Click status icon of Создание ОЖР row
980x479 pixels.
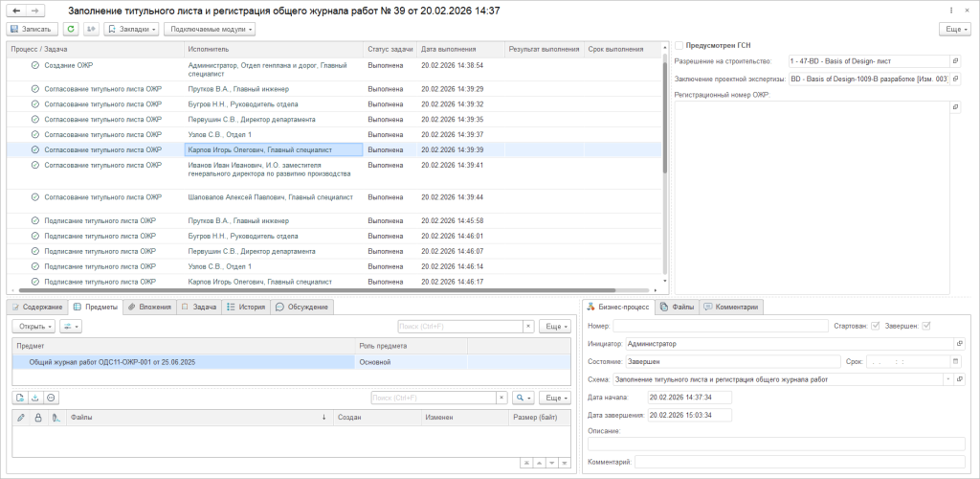click(35, 65)
